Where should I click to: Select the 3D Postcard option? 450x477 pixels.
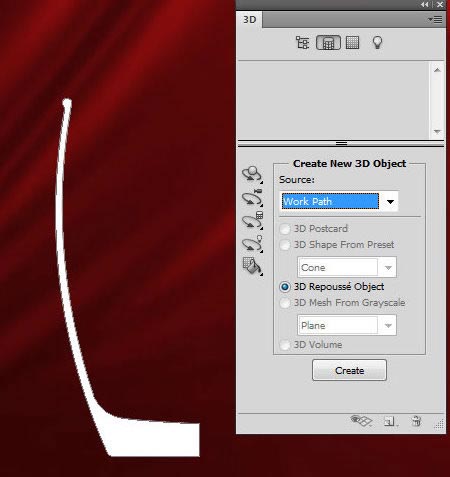click(x=314, y=229)
